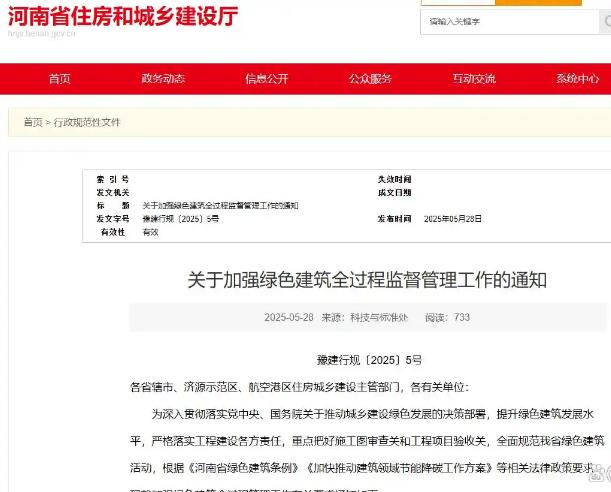
Task: Click the 有效 validity status value
Action: (150, 231)
